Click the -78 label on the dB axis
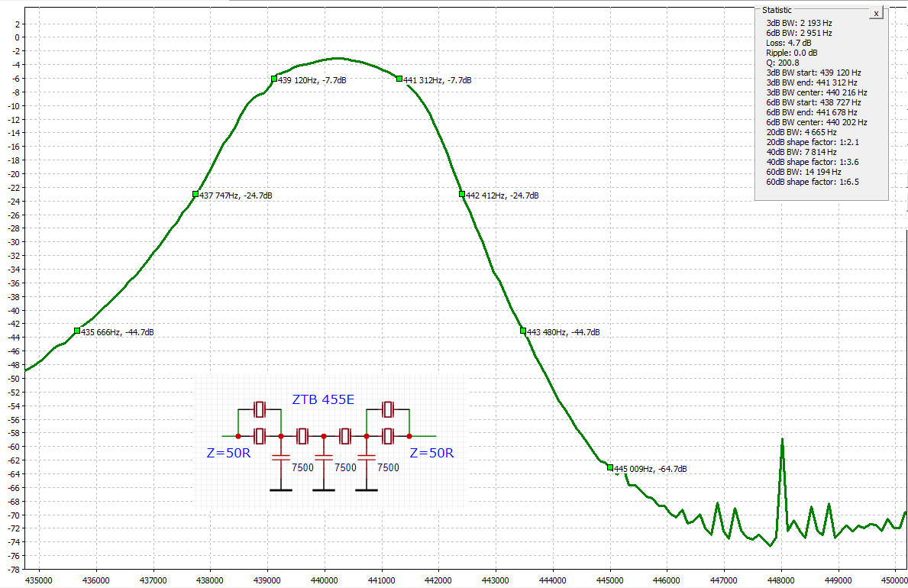908x588 pixels. 14,570
